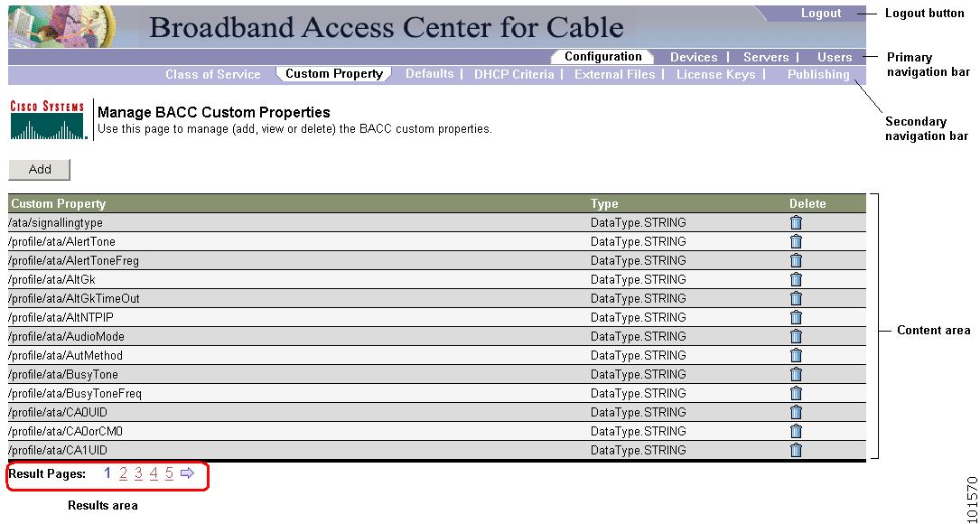Switch to the Servers tab
Viewport: 980px width, 524px height.
(x=766, y=57)
